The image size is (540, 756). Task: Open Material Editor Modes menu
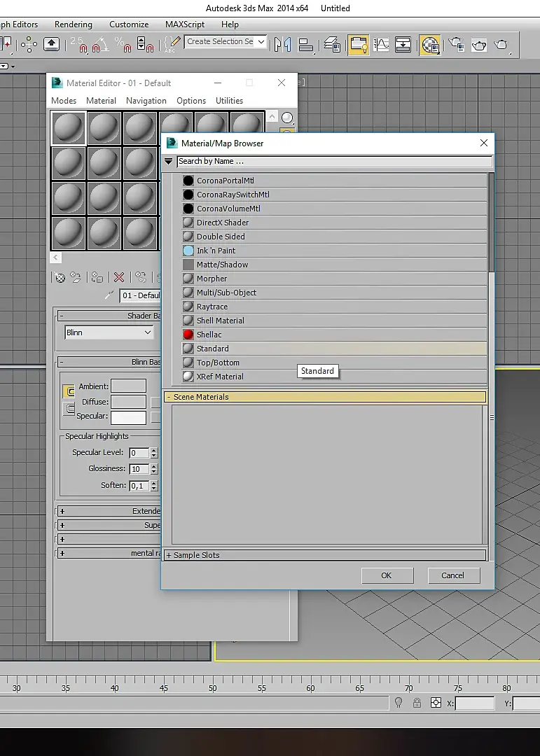64,100
